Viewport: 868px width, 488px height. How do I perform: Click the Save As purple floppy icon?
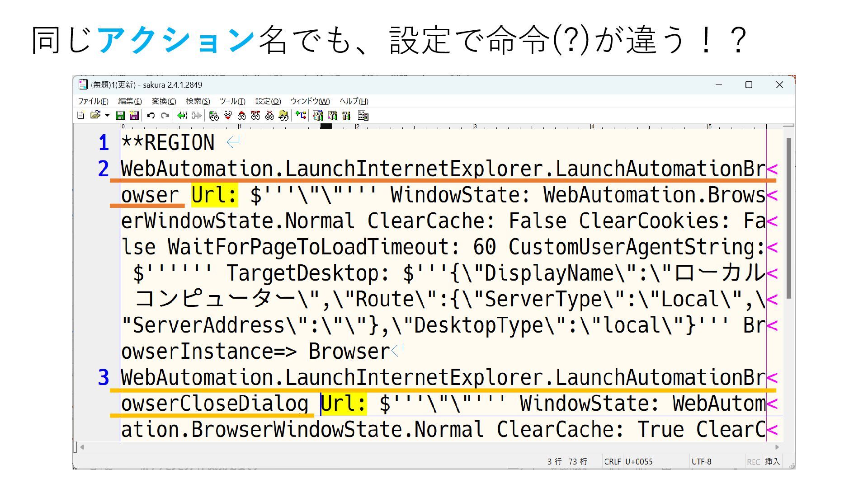(134, 115)
